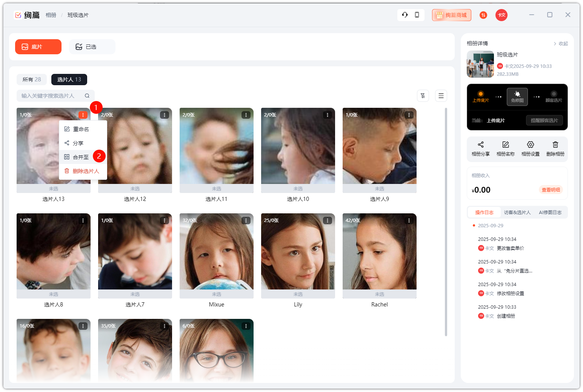
Task: Open three-dot menu on Rachel's card
Action: click(x=409, y=220)
